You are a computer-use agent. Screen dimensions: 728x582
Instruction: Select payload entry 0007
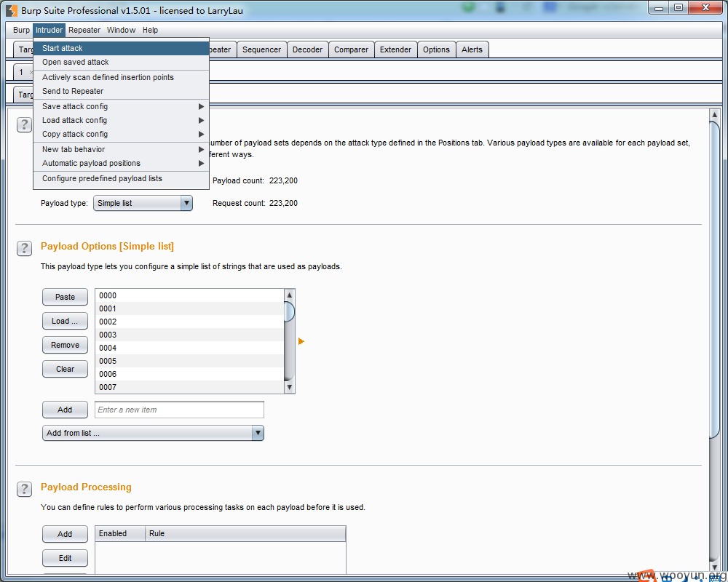tap(189, 387)
